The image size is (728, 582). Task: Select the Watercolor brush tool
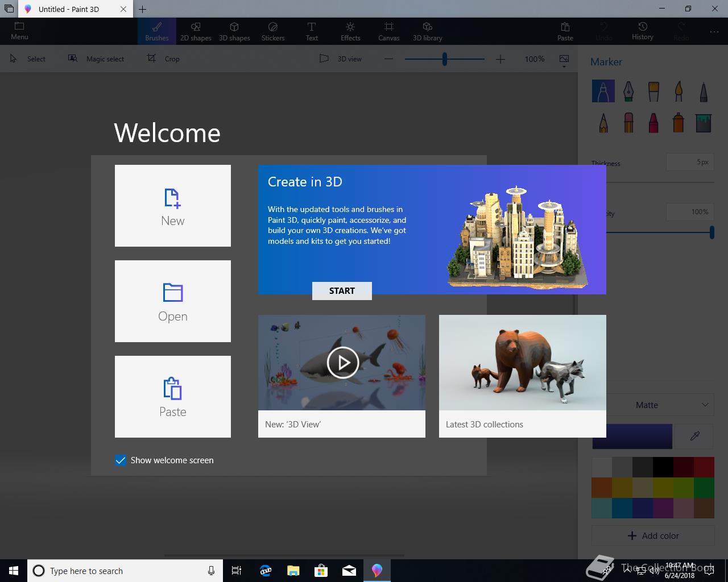coord(679,91)
